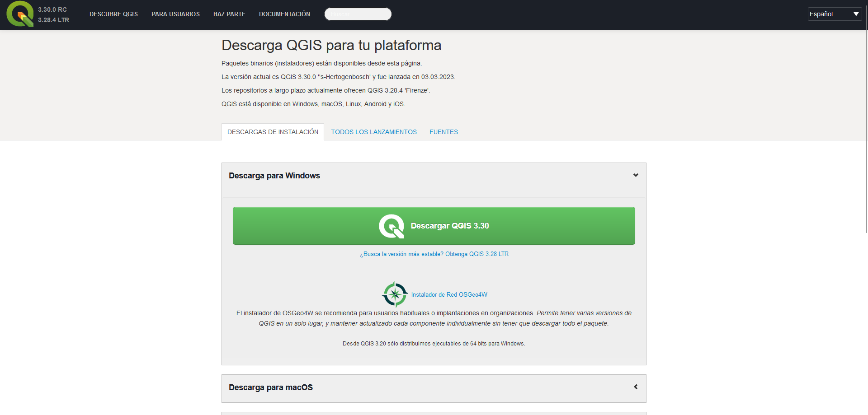Screen dimensions: 868x415
Task: Open the DOCUMENTACIÓN menu
Action: click(284, 14)
